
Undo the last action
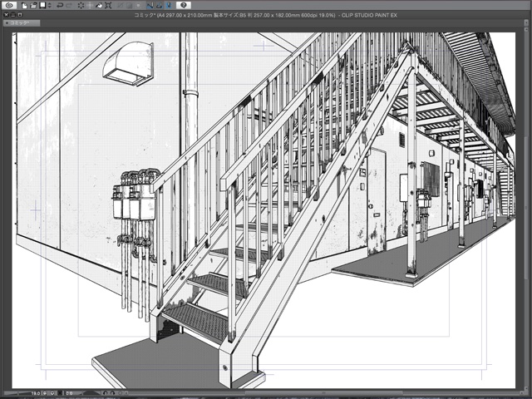click(x=60, y=6)
